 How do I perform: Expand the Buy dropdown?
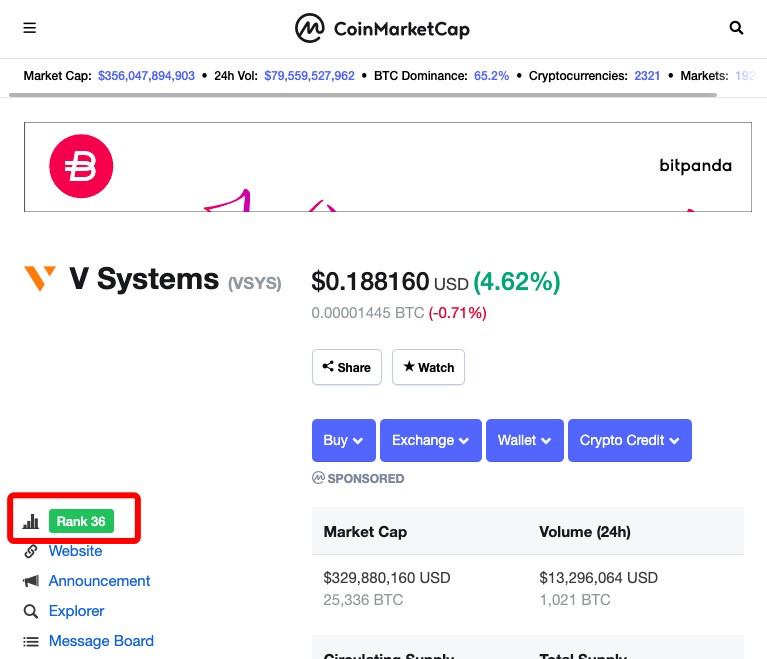(343, 440)
